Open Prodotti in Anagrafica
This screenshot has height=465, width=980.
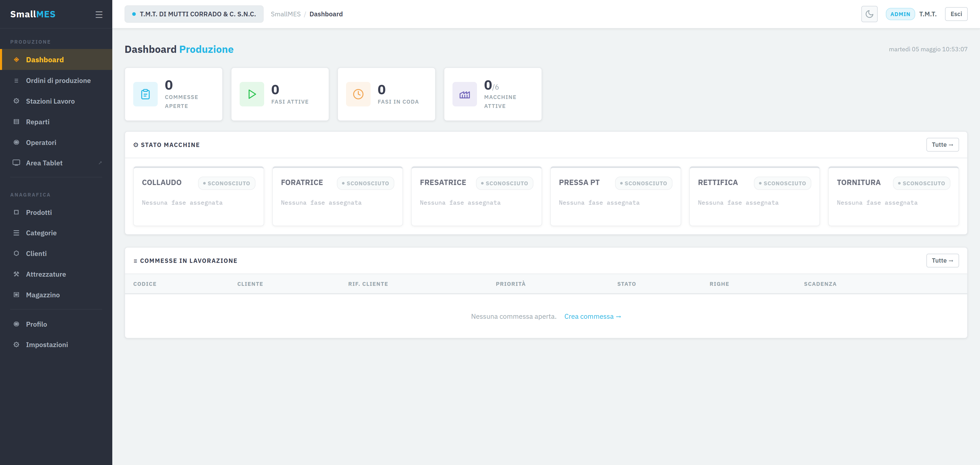point(56,212)
